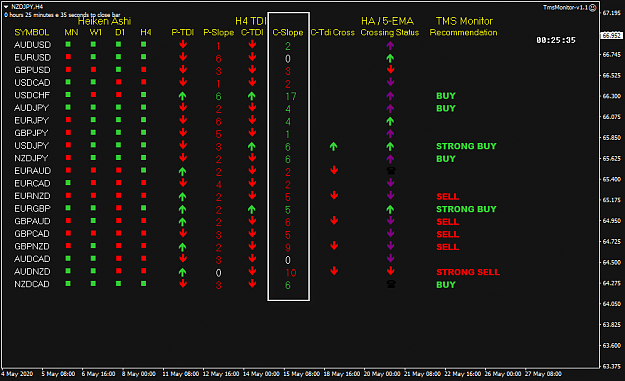Image resolution: width=625 pixels, height=381 pixels.
Task: Click the TMS Monitor heading
Action: tap(464, 21)
